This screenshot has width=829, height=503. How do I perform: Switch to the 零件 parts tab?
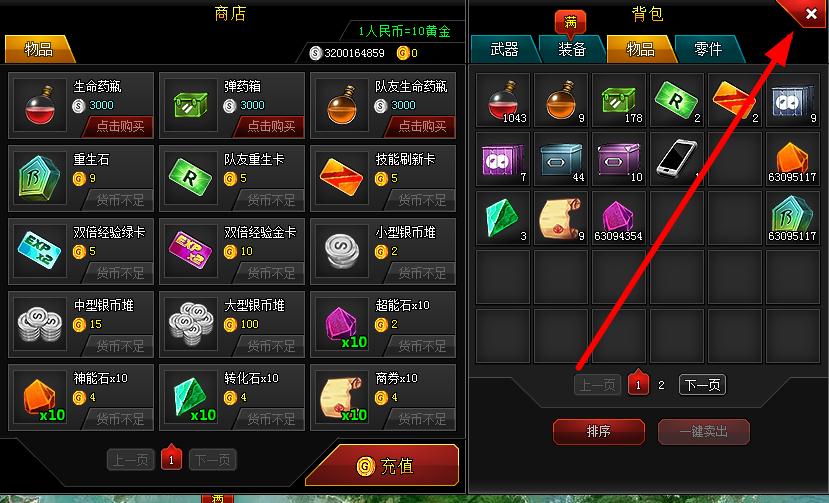point(708,50)
